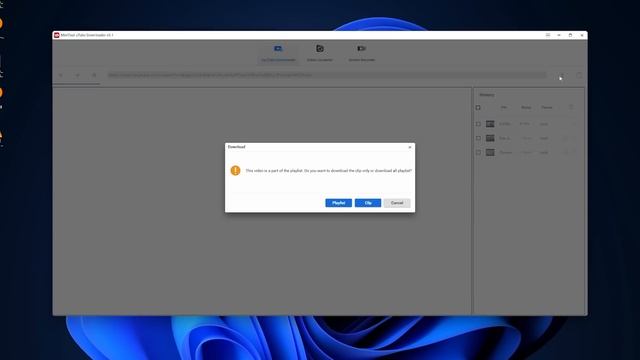The width and height of the screenshot is (640, 360).
Task: Close the Download dialog with X
Action: [410, 147]
